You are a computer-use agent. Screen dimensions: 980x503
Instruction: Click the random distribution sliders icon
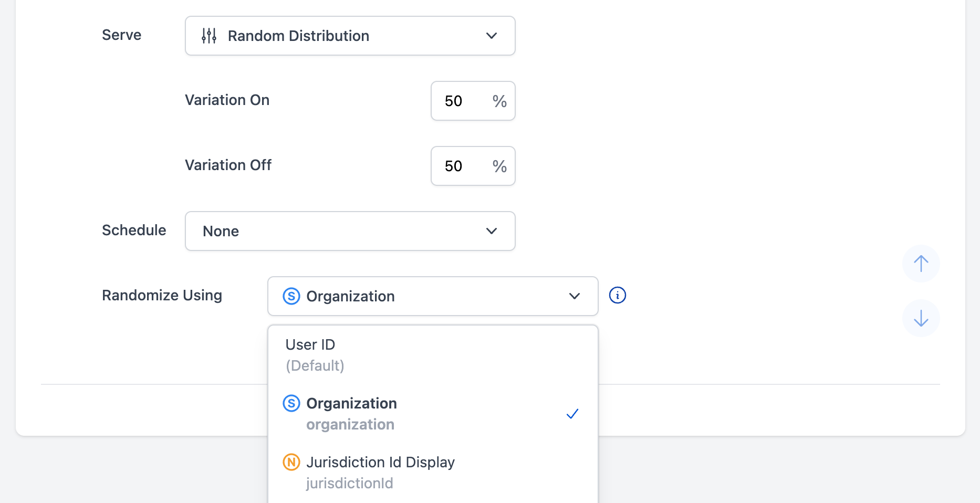pyautogui.click(x=208, y=36)
